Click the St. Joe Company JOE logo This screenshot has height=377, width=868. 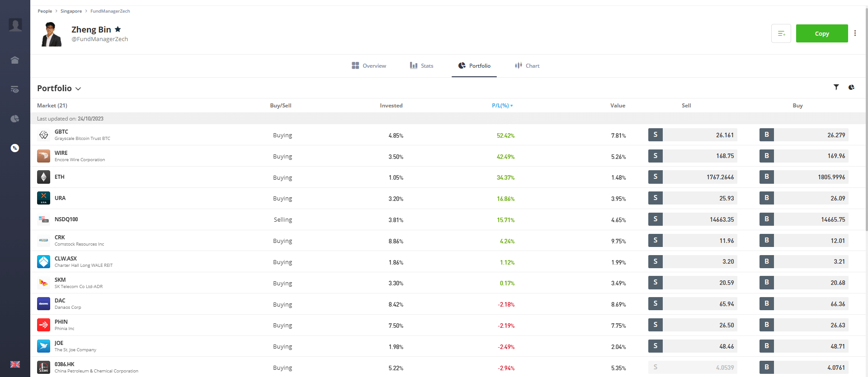[x=43, y=346]
